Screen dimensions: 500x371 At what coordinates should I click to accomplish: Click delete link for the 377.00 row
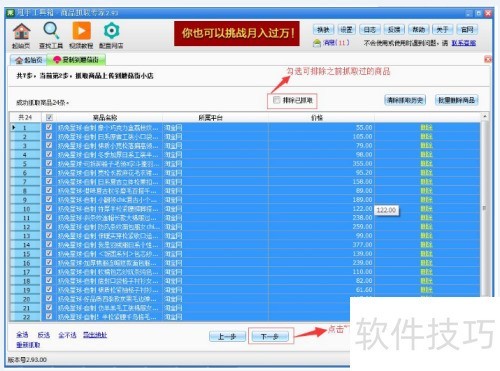[x=426, y=244]
